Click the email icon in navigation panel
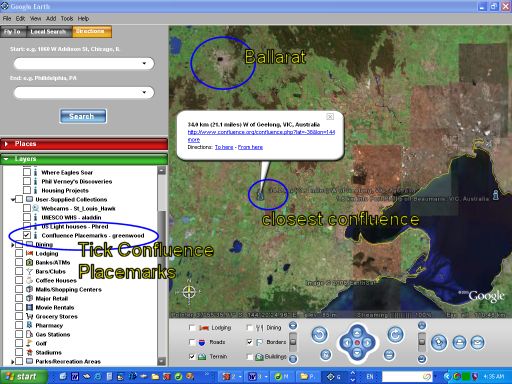The width and height of the screenshot is (512, 384). pos(477,342)
